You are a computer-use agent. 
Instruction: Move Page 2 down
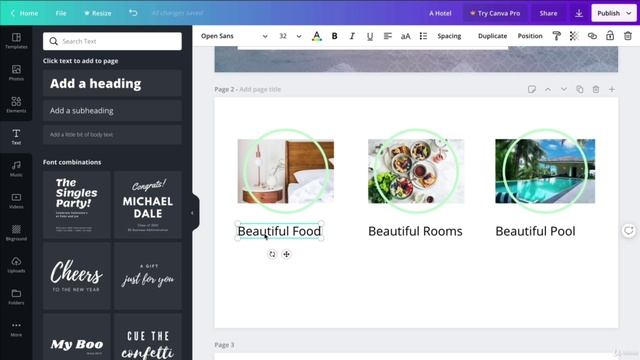coord(564,89)
